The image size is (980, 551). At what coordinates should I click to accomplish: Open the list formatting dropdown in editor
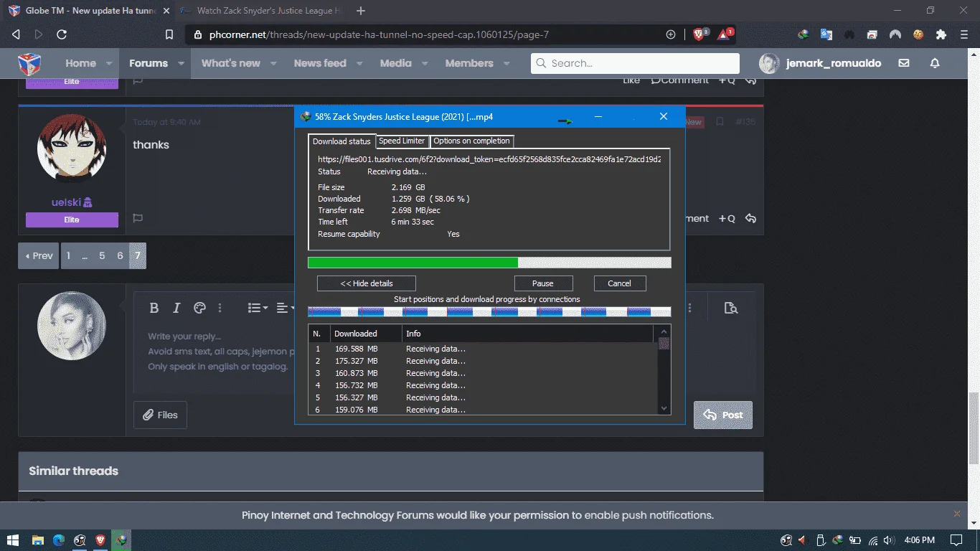[258, 308]
